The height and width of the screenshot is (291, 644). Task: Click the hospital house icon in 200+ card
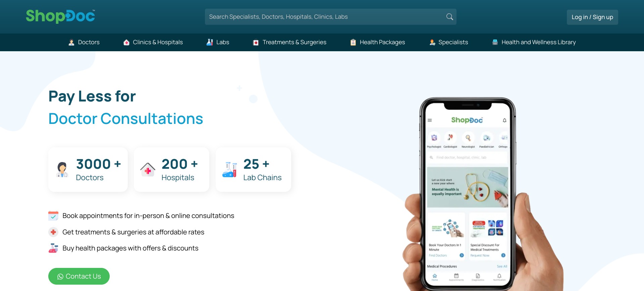point(148,169)
